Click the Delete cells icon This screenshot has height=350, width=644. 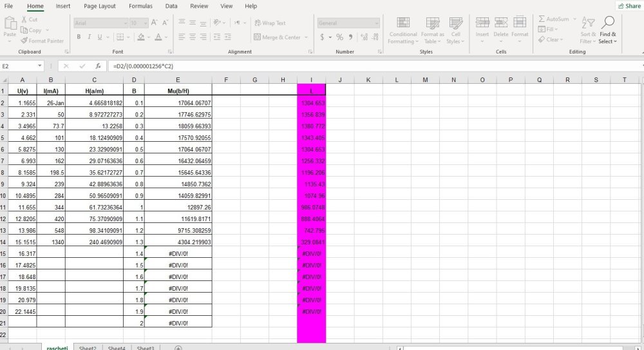500,23
